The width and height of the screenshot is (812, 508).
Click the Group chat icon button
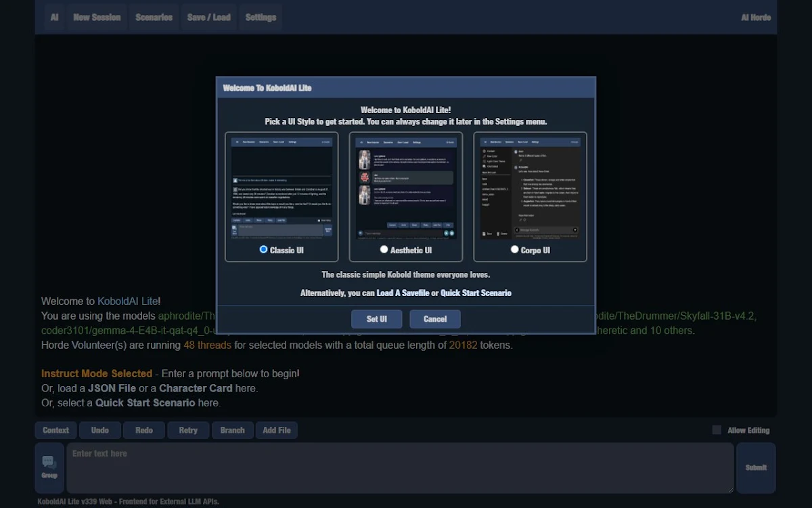(x=49, y=468)
